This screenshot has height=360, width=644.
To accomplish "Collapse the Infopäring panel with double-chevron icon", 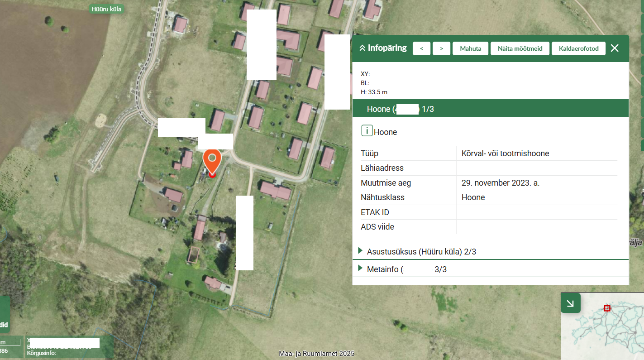I will (x=362, y=48).
